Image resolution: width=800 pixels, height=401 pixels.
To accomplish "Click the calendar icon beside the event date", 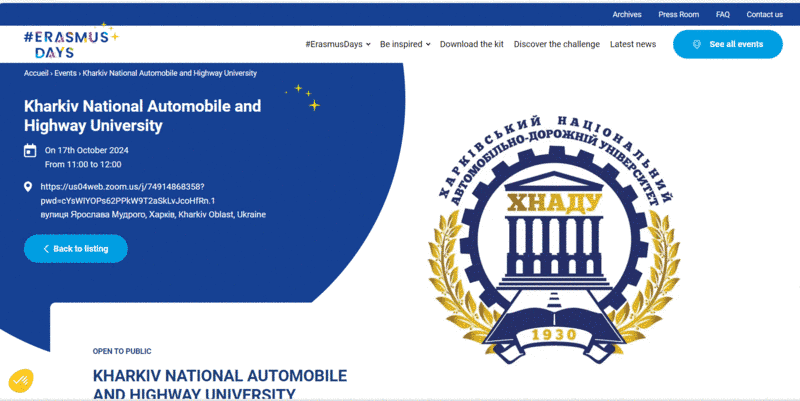I will click(30, 151).
